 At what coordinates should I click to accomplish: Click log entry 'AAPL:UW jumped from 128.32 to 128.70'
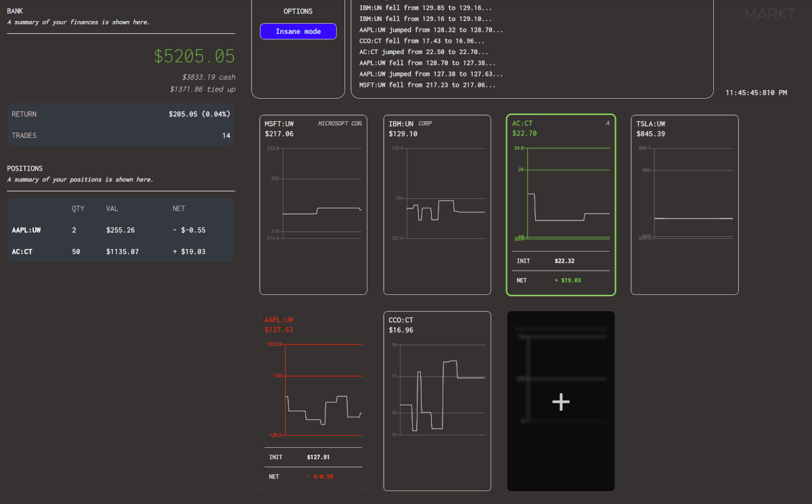point(431,30)
